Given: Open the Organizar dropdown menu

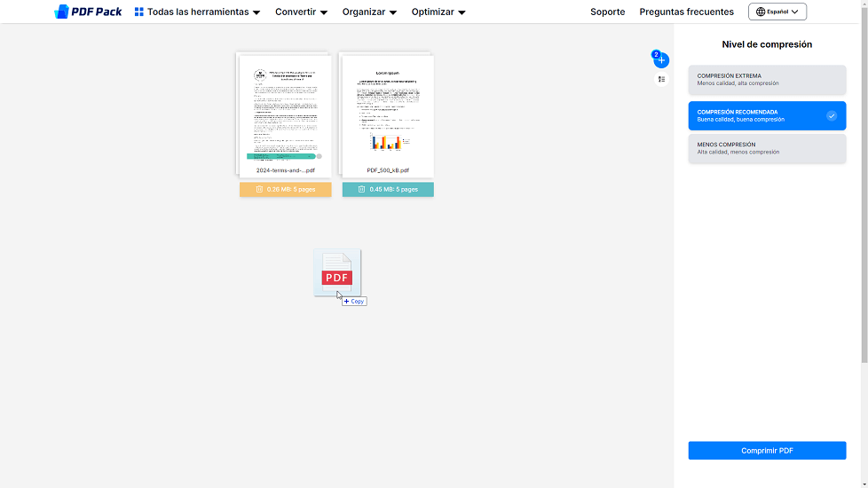Looking at the screenshot, I should 369,12.
